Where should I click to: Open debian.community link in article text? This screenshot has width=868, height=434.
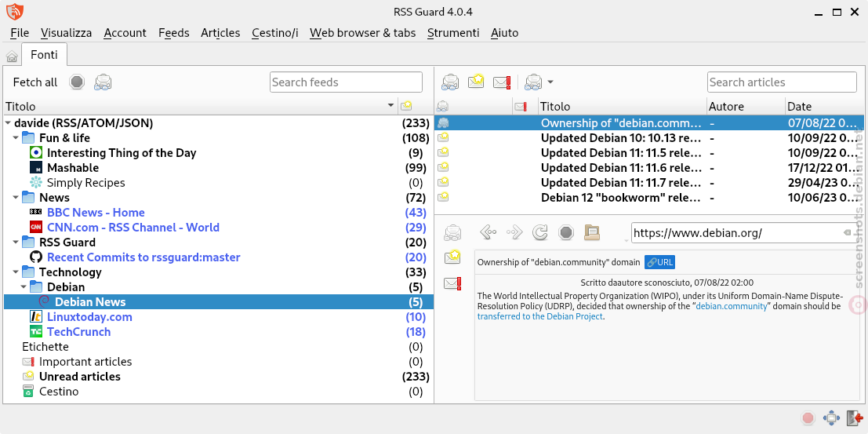(x=732, y=306)
